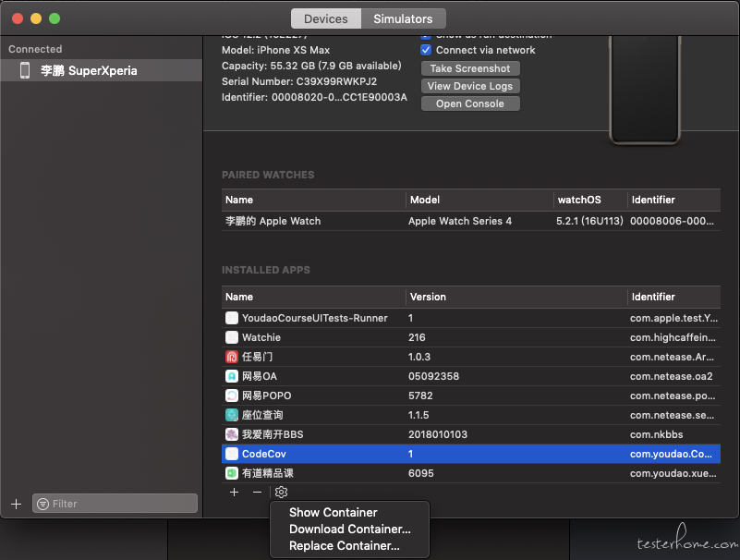Click the Model column header in Paired Watches

coord(479,200)
